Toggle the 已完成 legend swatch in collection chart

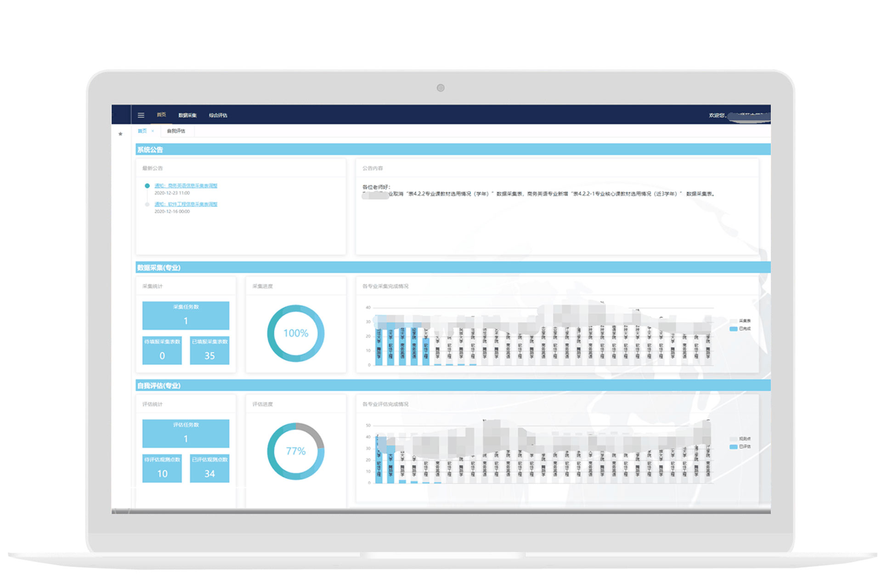click(x=734, y=329)
